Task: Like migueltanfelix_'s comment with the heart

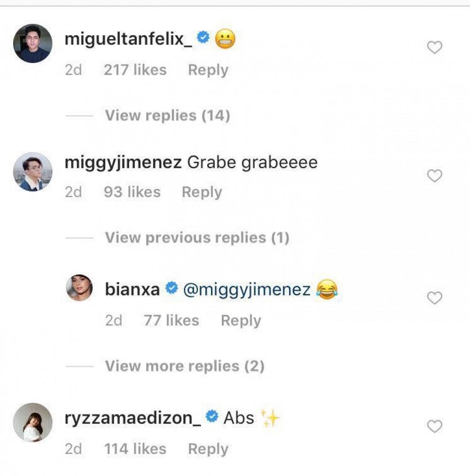Action: (x=435, y=47)
